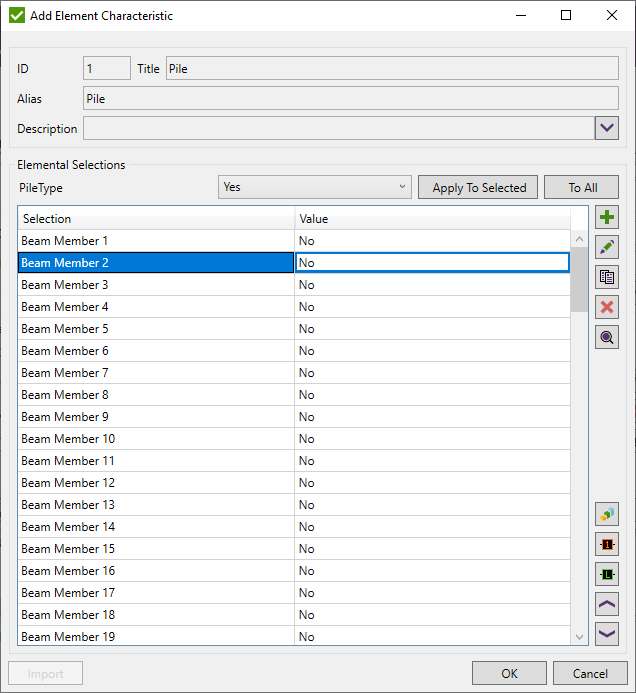
Task: Click the colored cubes icon
Action: 607,514
